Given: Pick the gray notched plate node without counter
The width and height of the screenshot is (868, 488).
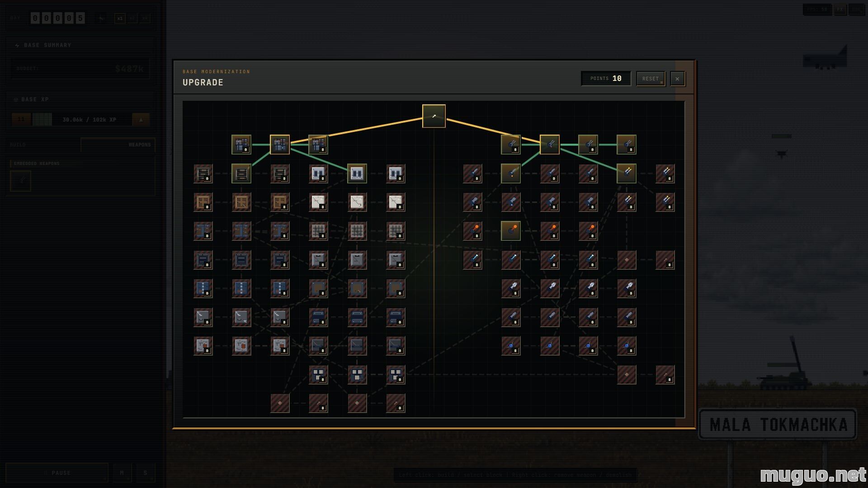Looking at the screenshot, I should (x=357, y=260).
